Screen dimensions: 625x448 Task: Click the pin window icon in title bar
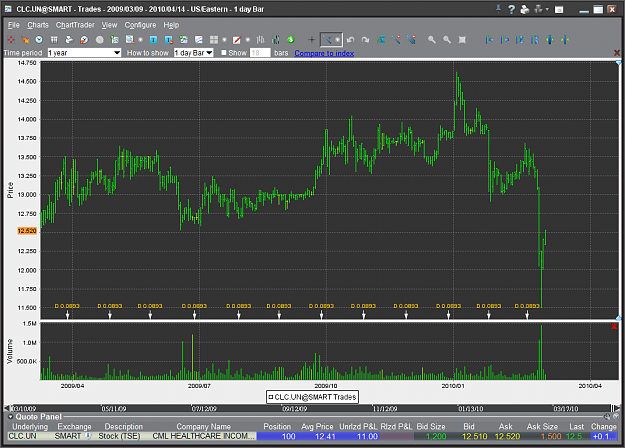(498, 9)
